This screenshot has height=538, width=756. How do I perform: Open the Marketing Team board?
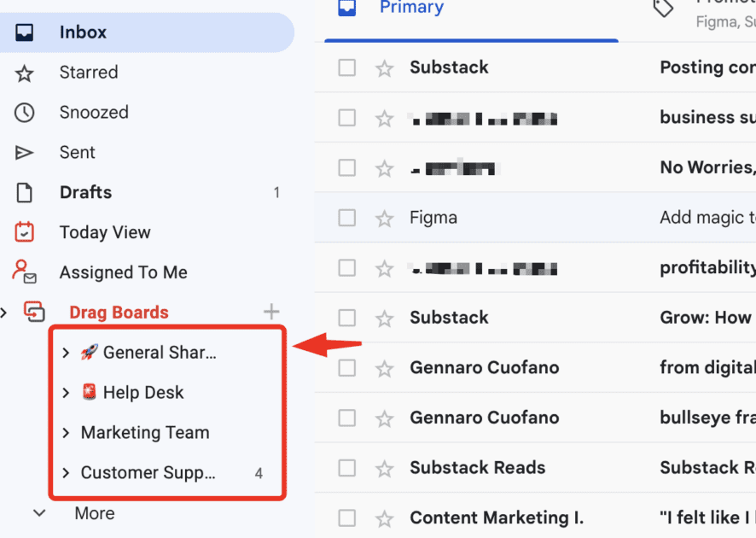point(145,433)
